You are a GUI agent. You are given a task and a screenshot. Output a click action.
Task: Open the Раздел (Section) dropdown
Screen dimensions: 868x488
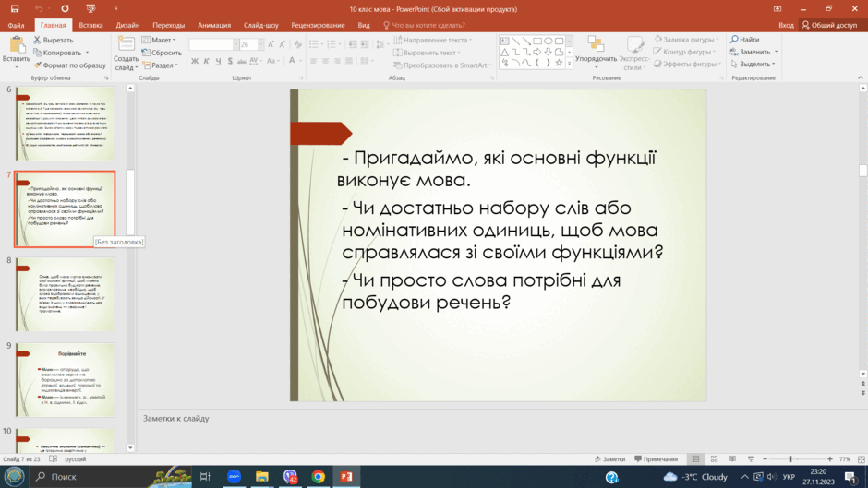point(160,65)
